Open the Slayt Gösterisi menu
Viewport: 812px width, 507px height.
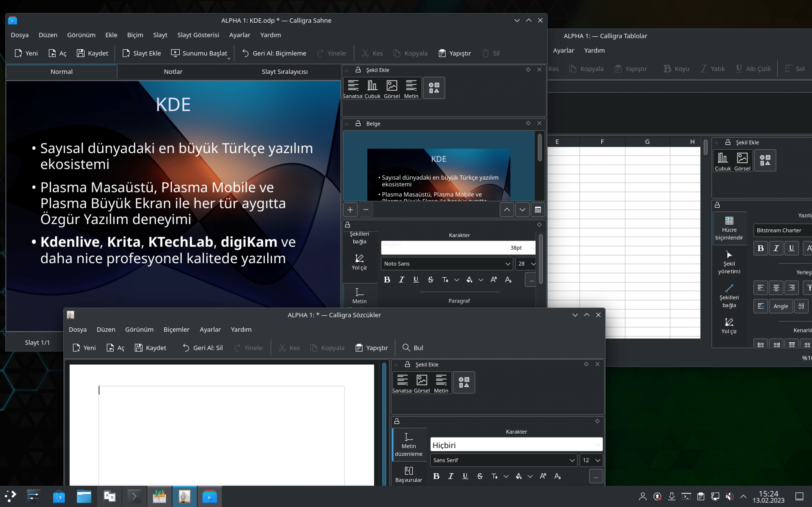click(x=198, y=35)
